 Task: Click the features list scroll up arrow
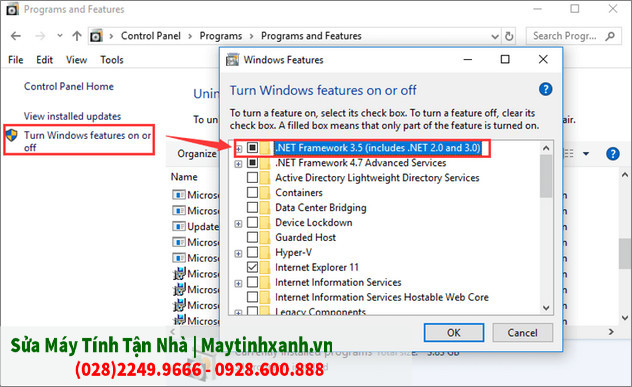pyautogui.click(x=546, y=148)
